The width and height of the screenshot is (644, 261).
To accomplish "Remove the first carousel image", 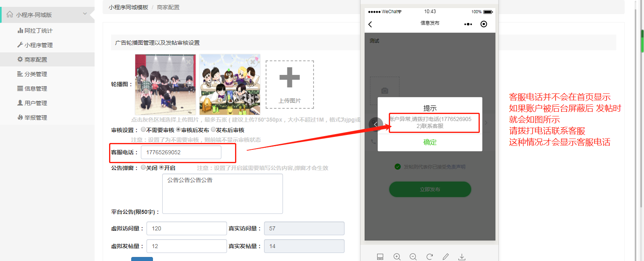I will (x=188, y=62).
